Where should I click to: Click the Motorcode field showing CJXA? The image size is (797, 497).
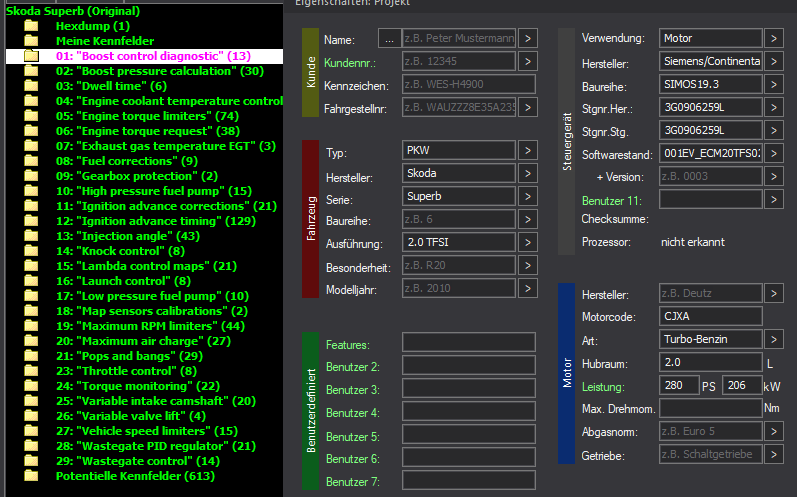click(711, 316)
